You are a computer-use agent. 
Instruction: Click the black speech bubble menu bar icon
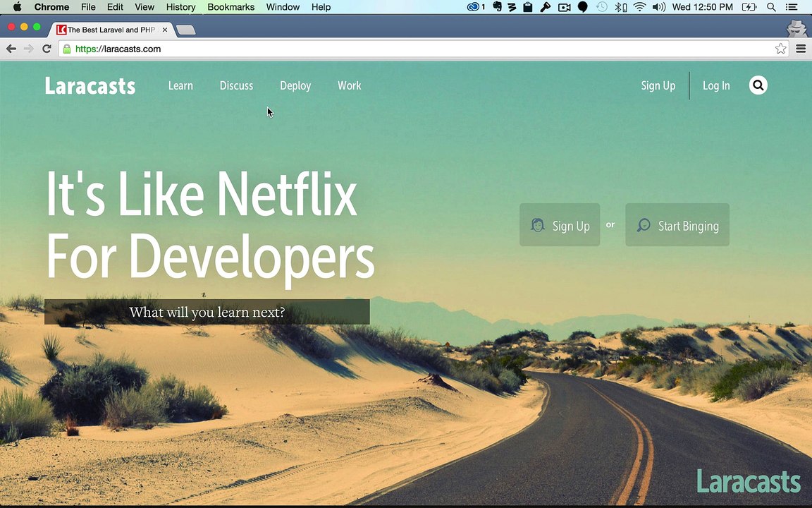point(583,7)
